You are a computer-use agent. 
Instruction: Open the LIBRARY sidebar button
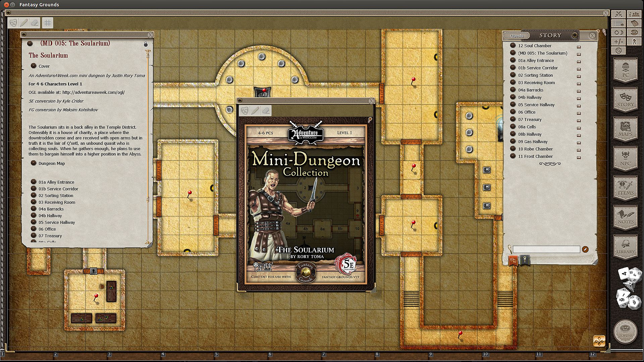pos(625,247)
